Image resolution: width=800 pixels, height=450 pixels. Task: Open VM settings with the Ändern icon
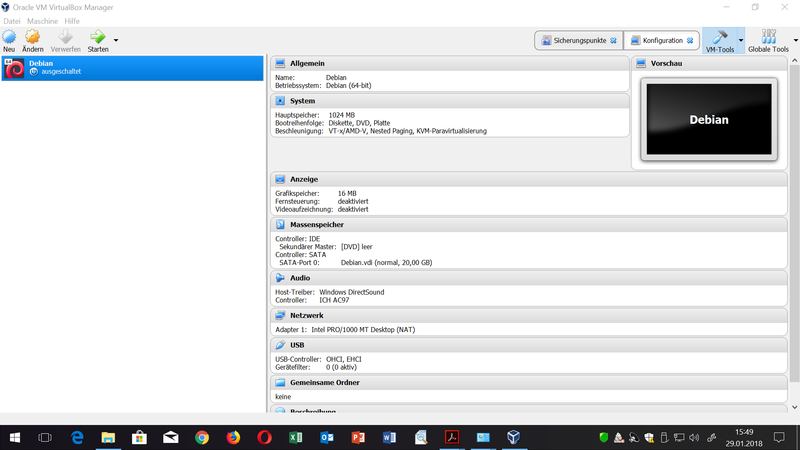click(33, 37)
